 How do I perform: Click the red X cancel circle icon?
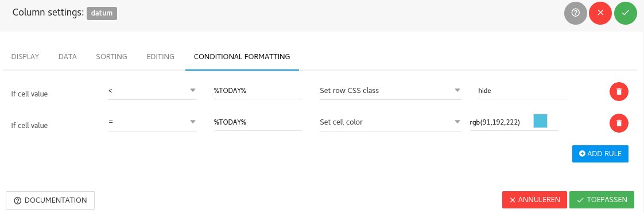pos(600,13)
